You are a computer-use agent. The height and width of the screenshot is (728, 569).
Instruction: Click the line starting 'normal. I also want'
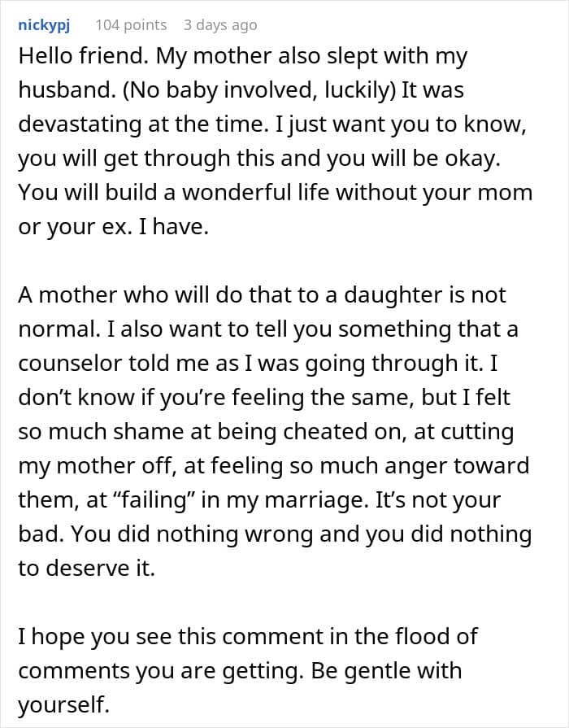[268, 329]
